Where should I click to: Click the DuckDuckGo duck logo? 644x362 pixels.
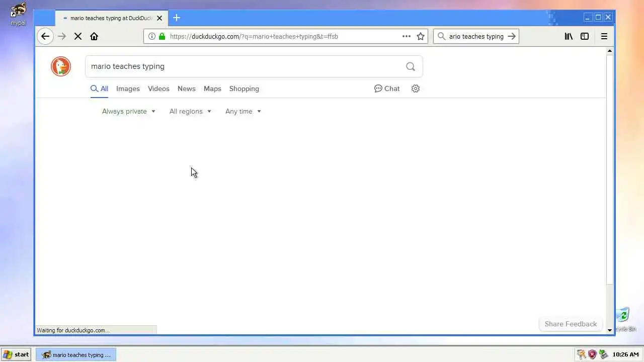point(61,66)
